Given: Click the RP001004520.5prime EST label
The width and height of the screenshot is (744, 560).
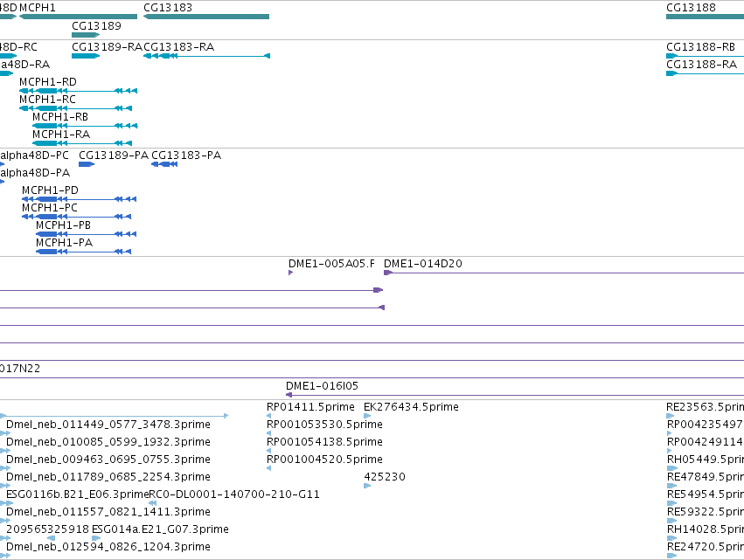Looking at the screenshot, I should [324, 460].
